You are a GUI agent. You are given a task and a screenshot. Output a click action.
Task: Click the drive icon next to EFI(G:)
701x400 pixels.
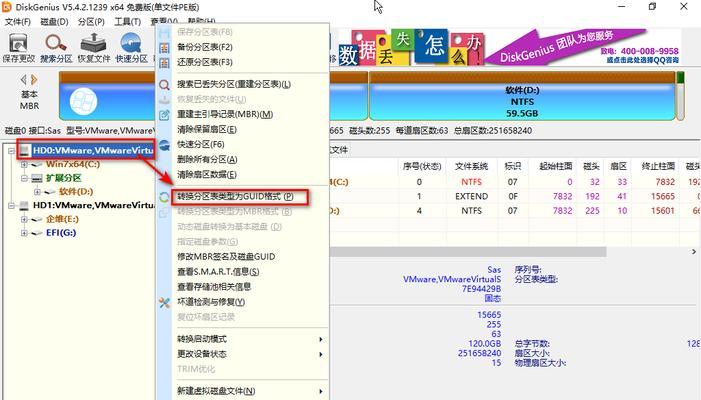(x=37, y=233)
